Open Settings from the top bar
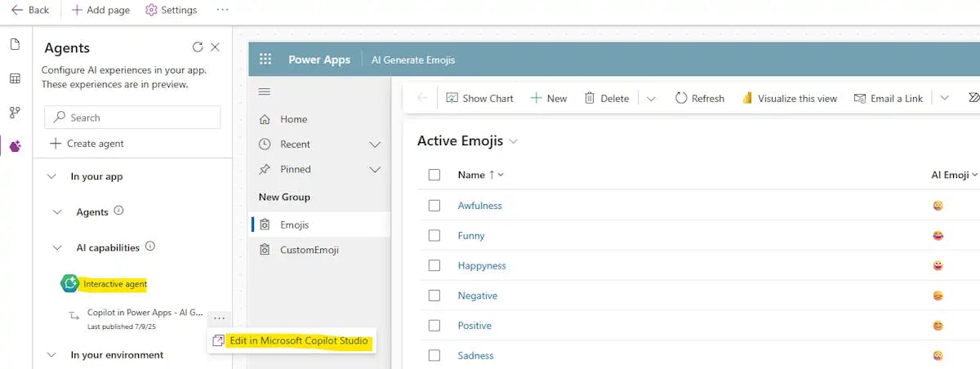This screenshot has height=369, width=980. point(171,10)
